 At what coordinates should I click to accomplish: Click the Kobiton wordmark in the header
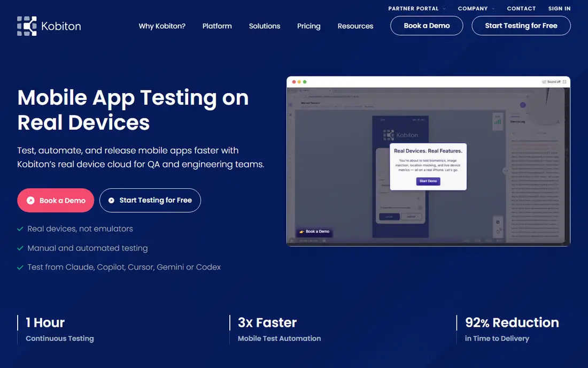coord(61,26)
